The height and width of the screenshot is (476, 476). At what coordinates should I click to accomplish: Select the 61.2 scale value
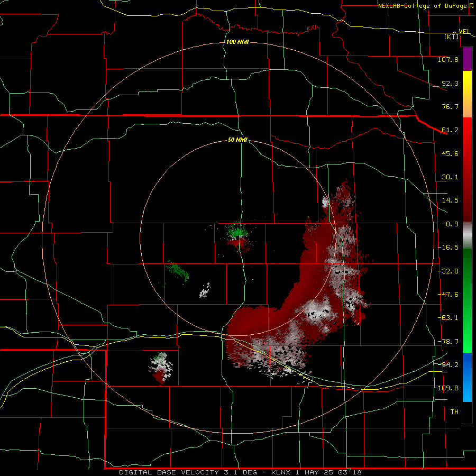pyautogui.click(x=450, y=130)
